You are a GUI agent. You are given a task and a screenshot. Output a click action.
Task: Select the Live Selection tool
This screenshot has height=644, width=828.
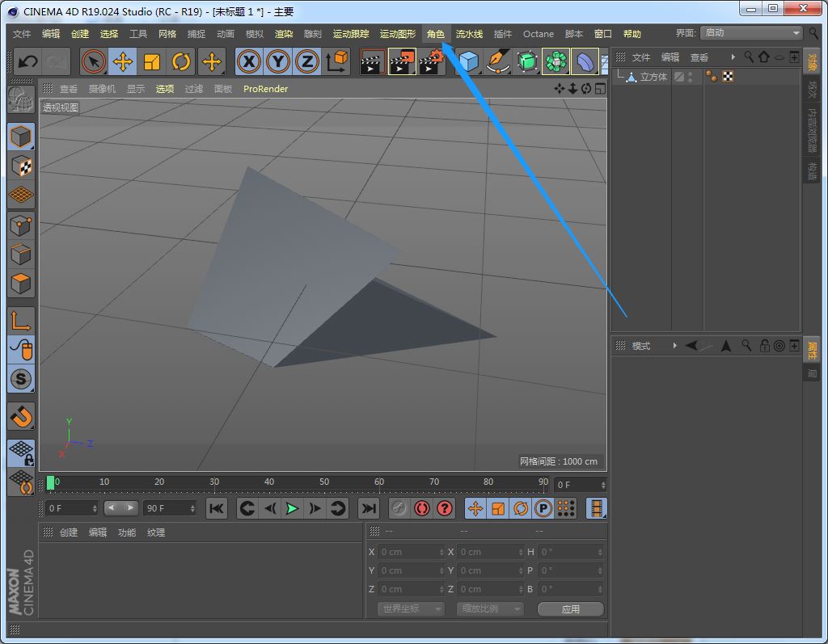click(x=94, y=61)
